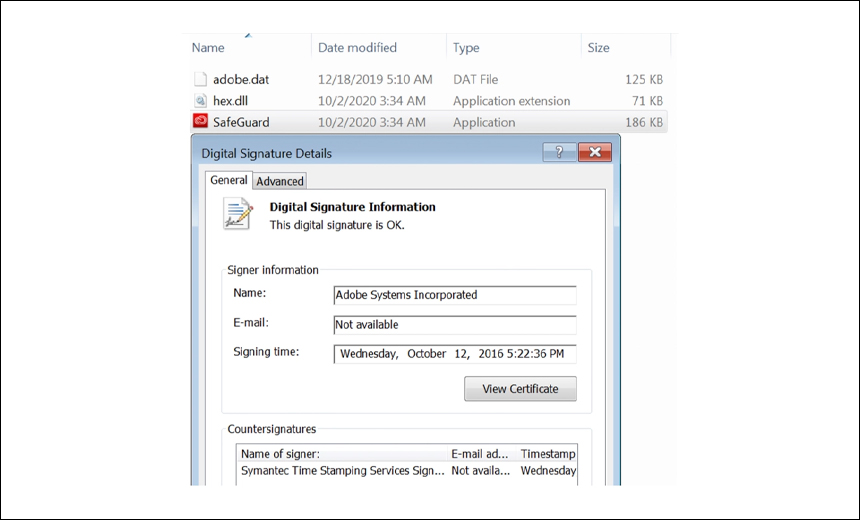This screenshot has width=860, height=520.
Task: Sort files by Size column header
Action: (x=598, y=48)
